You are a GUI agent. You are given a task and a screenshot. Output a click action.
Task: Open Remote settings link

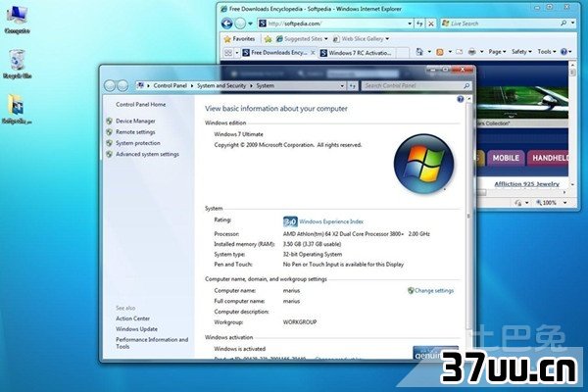tap(135, 132)
